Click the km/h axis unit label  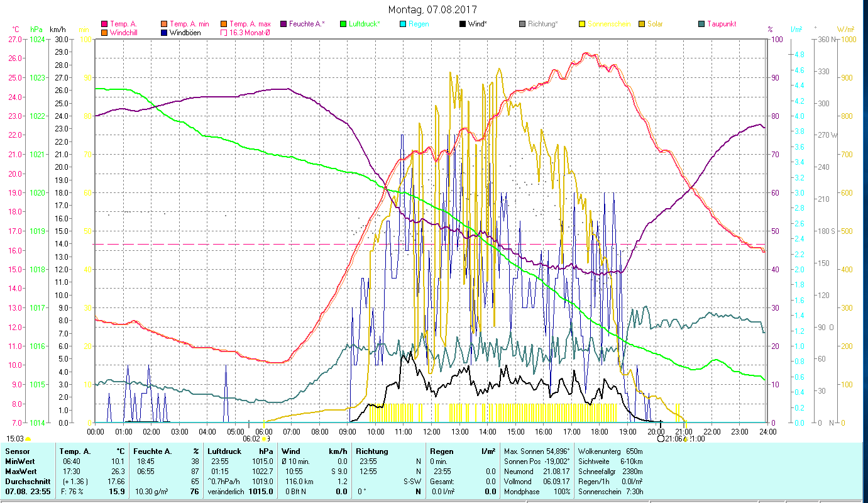click(57, 30)
